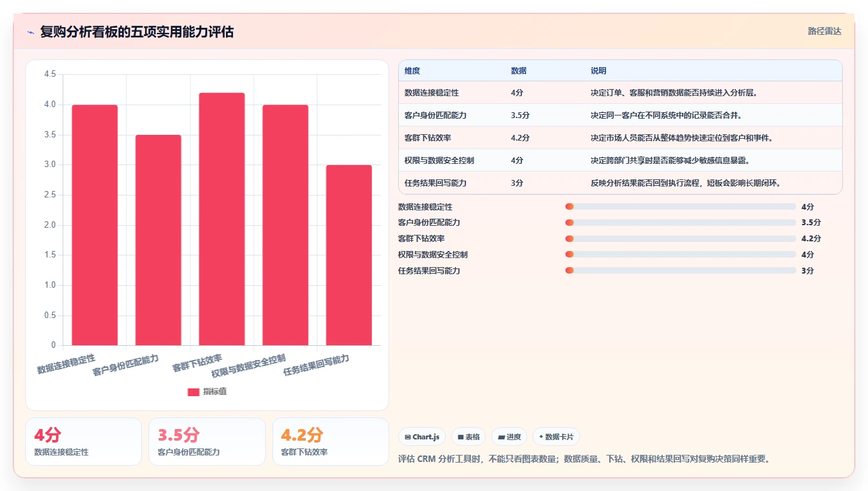Click the 3.5分 progress value label
This screenshot has width=868, height=491.
tap(811, 223)
